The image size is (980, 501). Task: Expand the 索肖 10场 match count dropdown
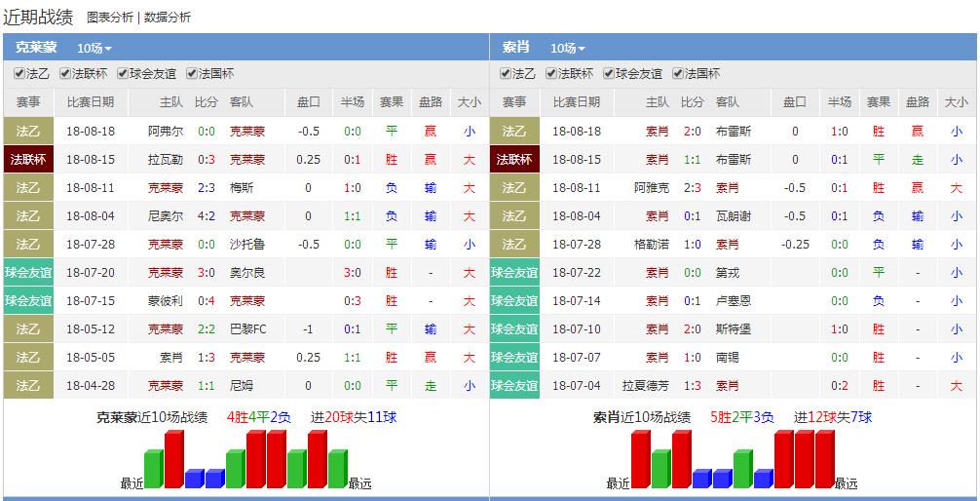pyautogui.click(x=568, y=48)
